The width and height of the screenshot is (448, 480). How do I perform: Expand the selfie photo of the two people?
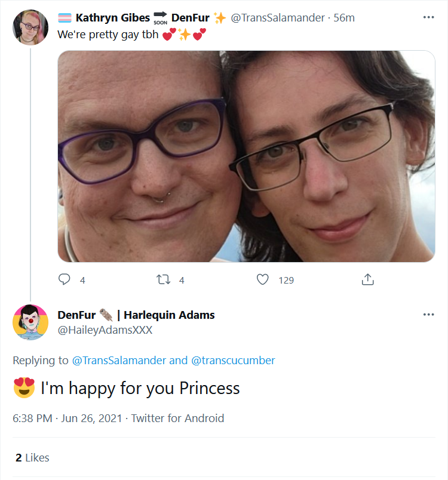(x=246, y=156)
